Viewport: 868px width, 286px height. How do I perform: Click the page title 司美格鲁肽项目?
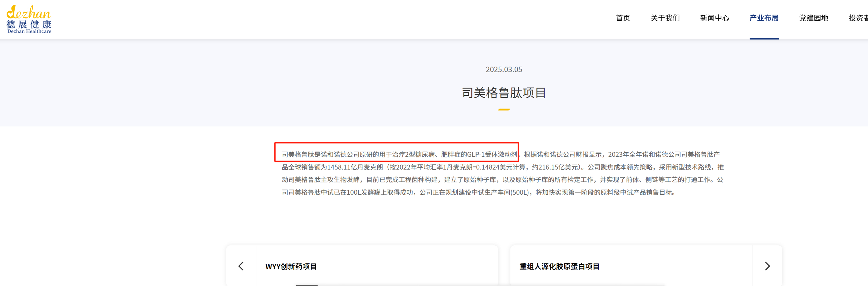point(504,92)
